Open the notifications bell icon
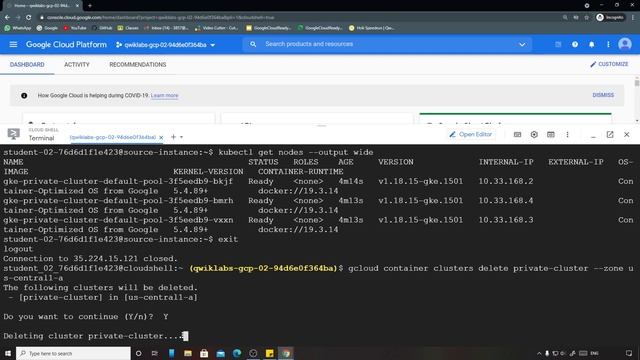 (x=591, y=44)
